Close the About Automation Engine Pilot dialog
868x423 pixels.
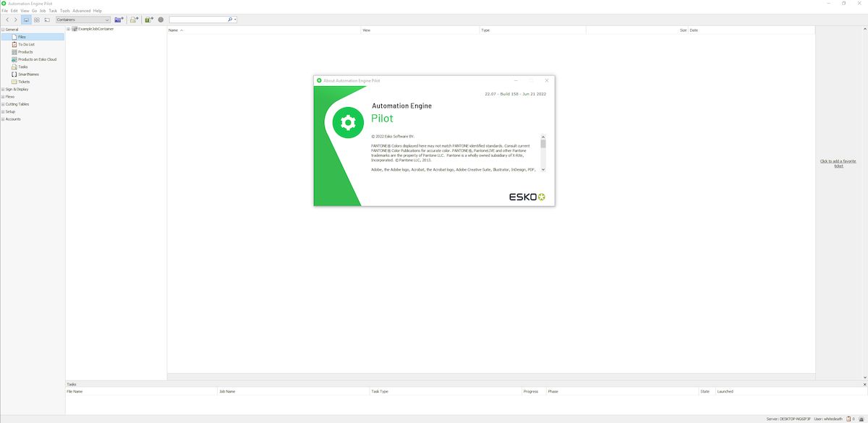pyautogui.click(x=547, y=80)
